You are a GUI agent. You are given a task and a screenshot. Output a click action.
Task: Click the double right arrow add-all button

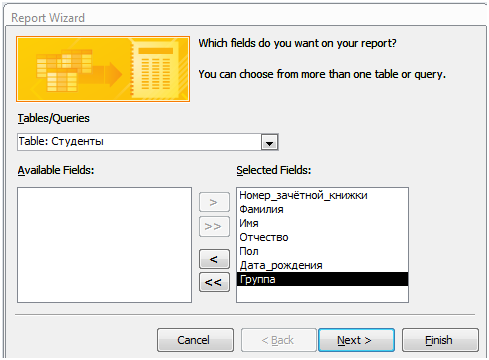tap(214, 227)
